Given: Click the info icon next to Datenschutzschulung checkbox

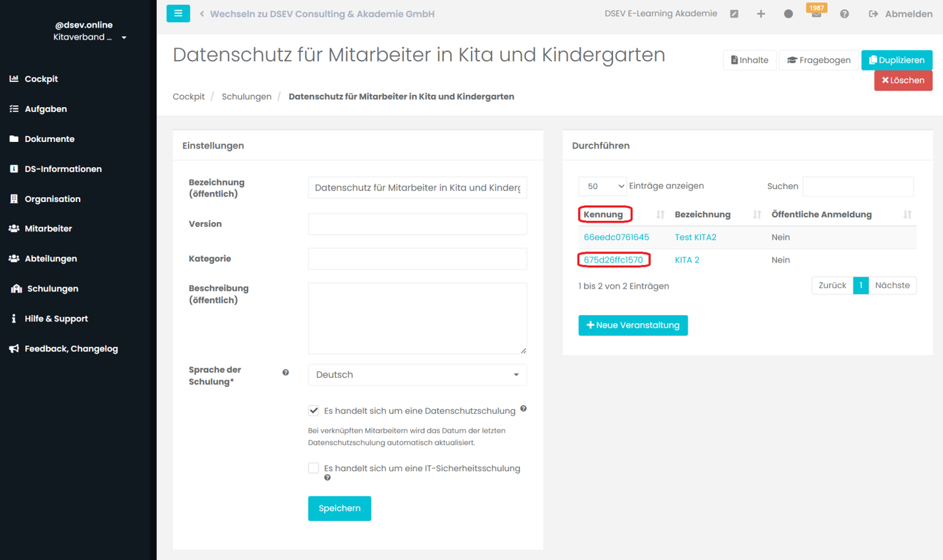Looking at the screenshot, I should pyautogui.click(x=523, y=409).
